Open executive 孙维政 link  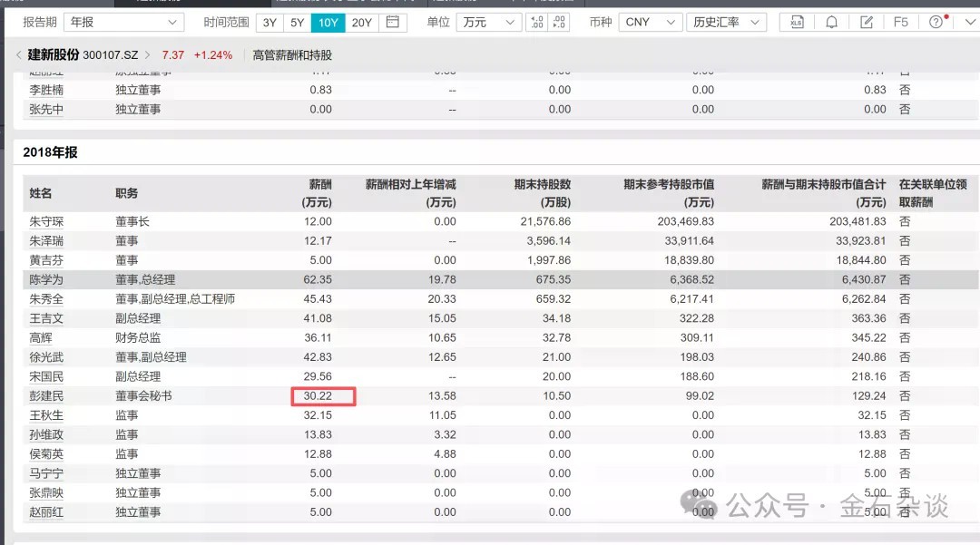click(46, 434)
